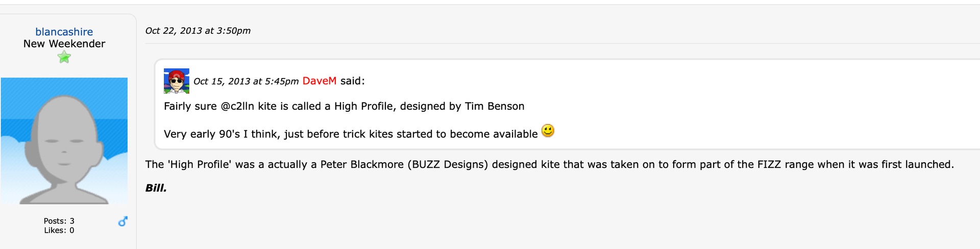Click the quoted line about trick kites
Viewport: 980px width, 249px height.
coord(350,134)
